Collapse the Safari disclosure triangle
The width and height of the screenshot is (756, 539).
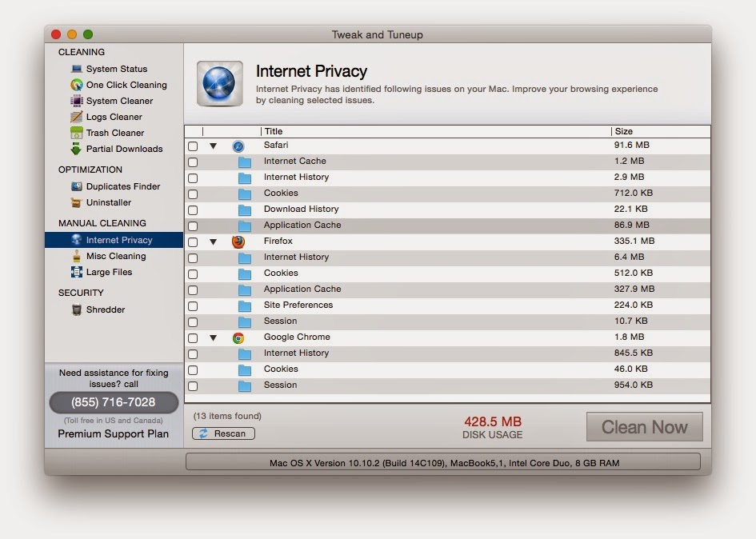pos(213,146)
